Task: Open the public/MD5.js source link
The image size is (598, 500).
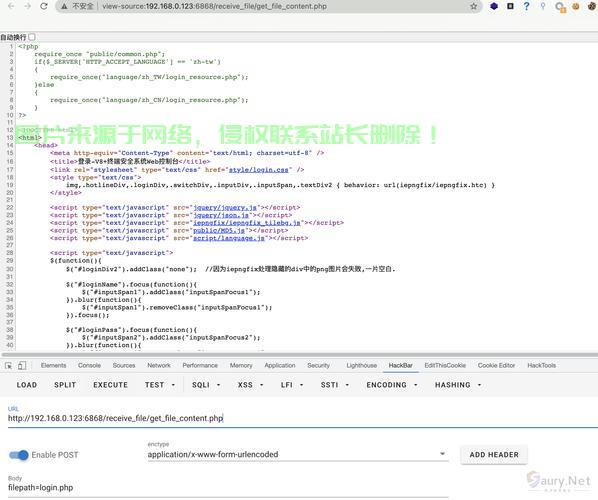Action: point(219,230)
